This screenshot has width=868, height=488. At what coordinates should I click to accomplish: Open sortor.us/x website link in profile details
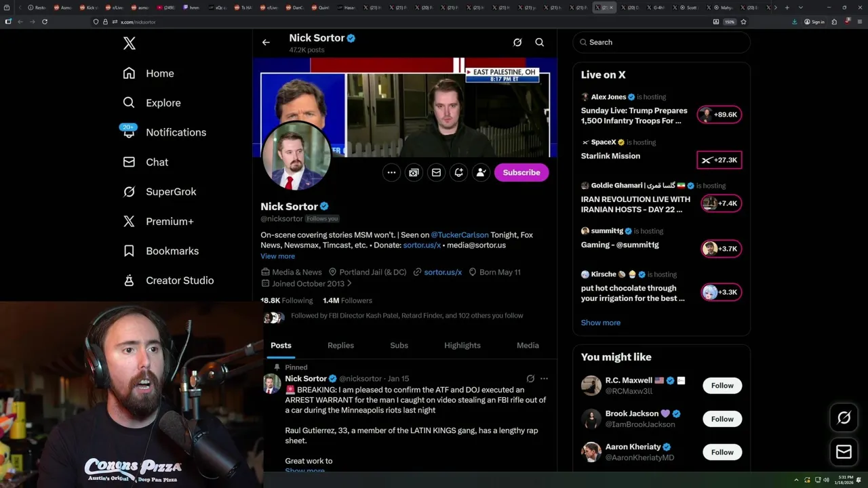coord(443,272)
